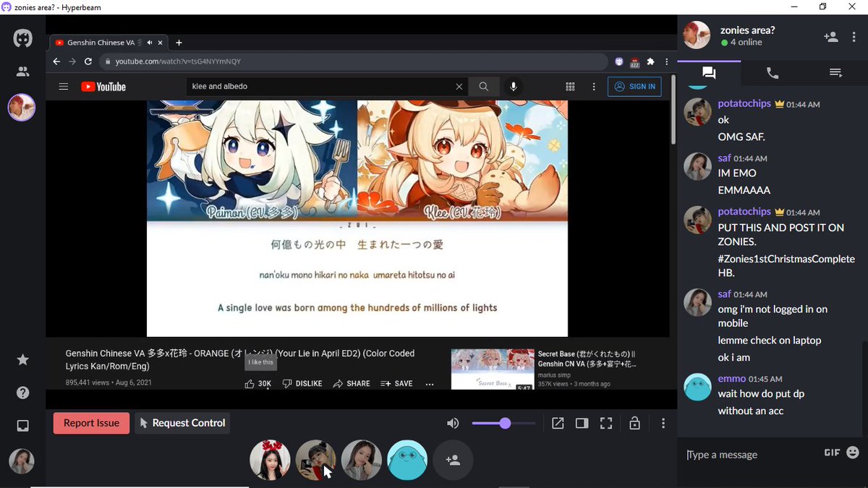Click the YouTube search magnifier button

point(483,87)
